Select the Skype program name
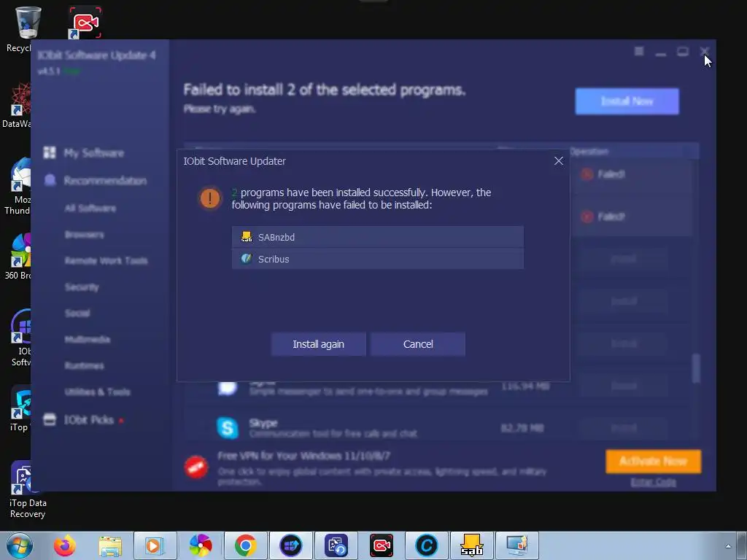The image size is (747, 560). (263, 423)
